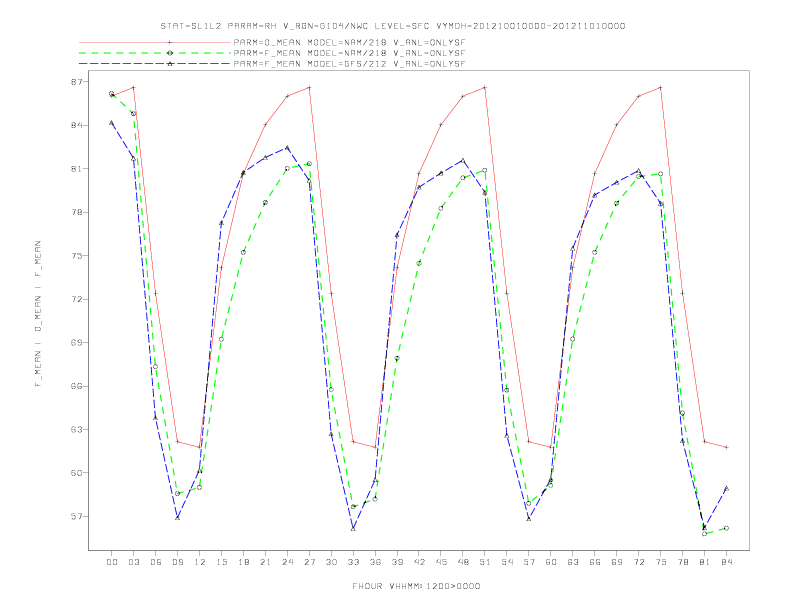
Task: Click the x-axis hour label 54
Action: pyautogui.click(x=507, y=562)
